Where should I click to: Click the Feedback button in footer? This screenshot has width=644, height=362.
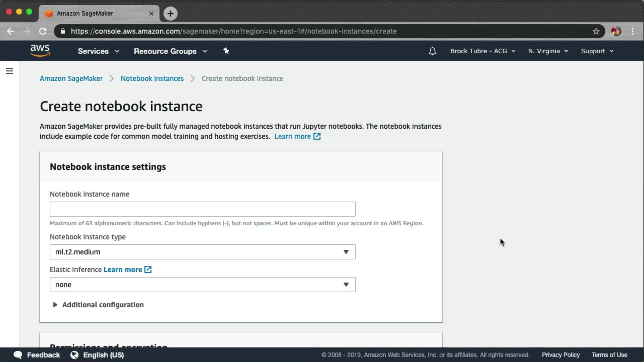pos(37,355)
